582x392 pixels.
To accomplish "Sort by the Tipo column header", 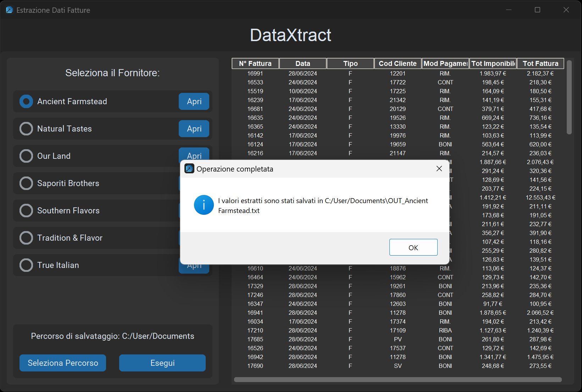I will coord(350,63).
